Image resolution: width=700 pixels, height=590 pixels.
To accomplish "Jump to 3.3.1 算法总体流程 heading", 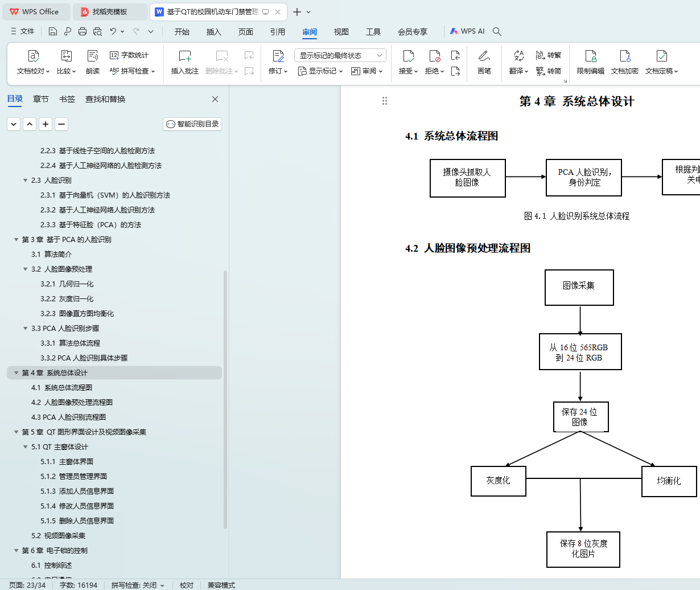I will (x=70, y=343).
